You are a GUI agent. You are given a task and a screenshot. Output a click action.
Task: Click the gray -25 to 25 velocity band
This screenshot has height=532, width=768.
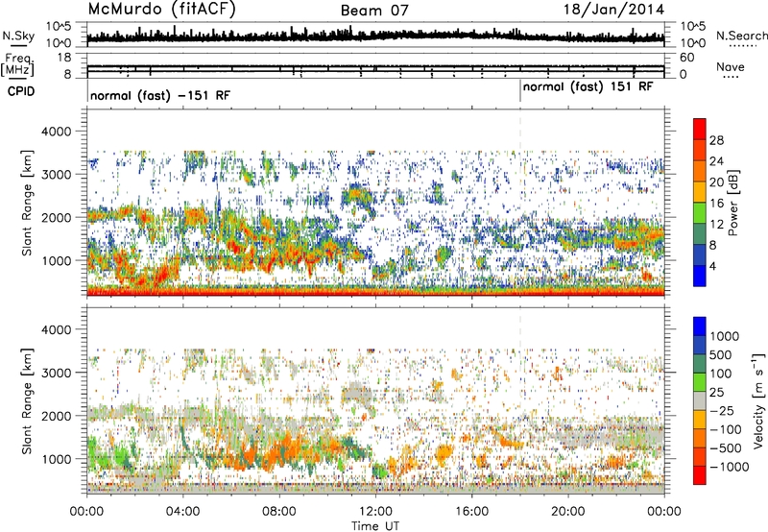(x=700, y=400)
